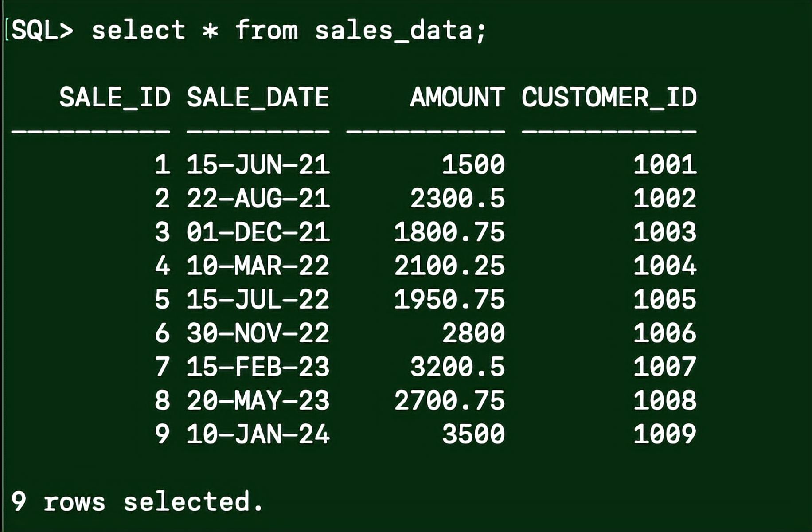Click the SALE_ID column header
The image size is (812, 532).
115,98
